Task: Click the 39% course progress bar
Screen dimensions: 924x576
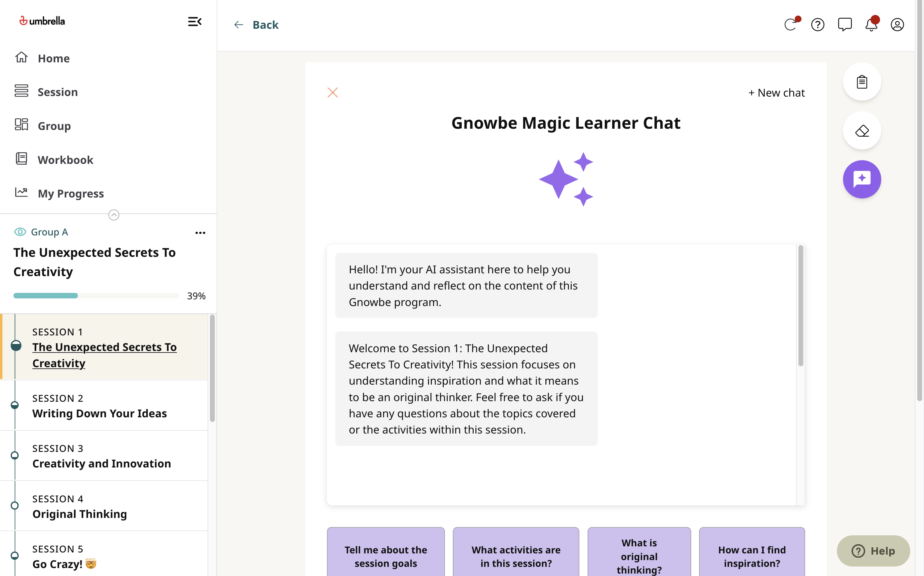Action: (96, 296)
